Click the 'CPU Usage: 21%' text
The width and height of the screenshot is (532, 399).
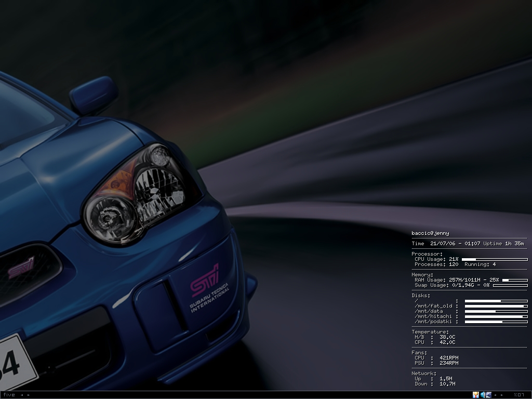click(436, 259)
